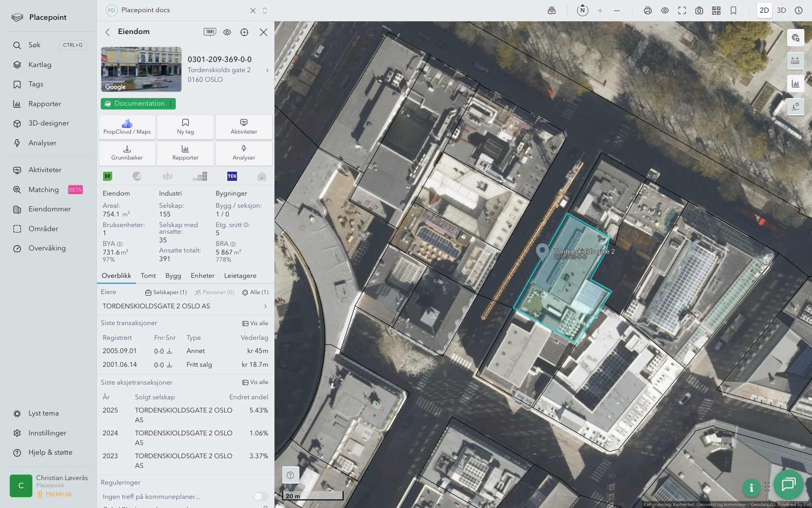Click the Grunnbøker download button

tap(127, 152)
